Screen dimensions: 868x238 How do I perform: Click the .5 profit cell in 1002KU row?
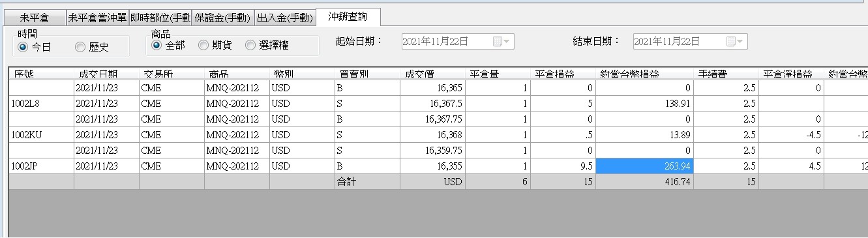click(563, 135)
